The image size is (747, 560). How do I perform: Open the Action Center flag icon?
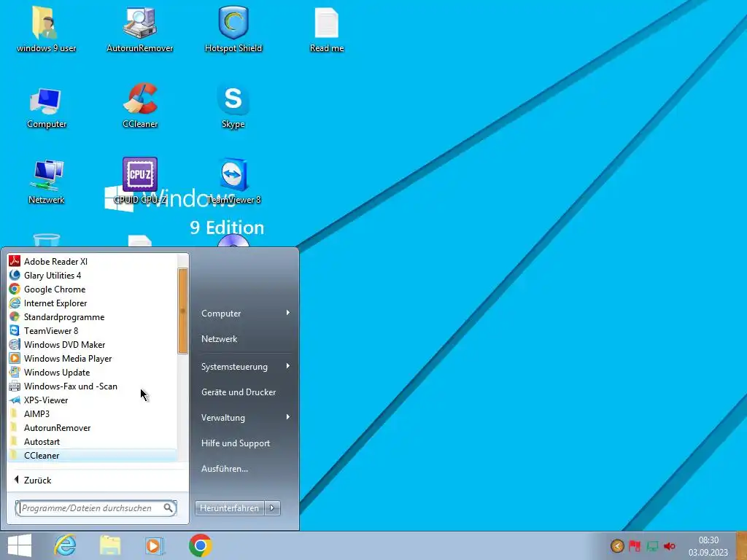pos(635,545)
